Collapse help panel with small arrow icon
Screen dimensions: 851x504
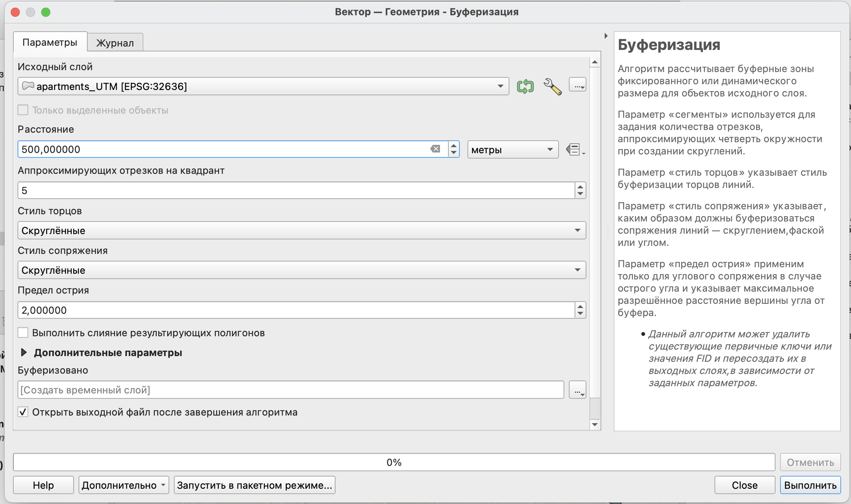(x=606, y=36)
